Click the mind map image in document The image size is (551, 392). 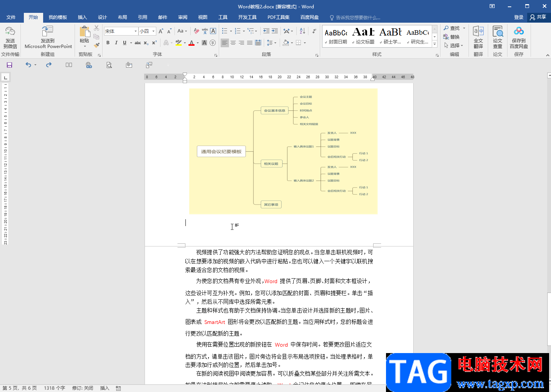283,151
